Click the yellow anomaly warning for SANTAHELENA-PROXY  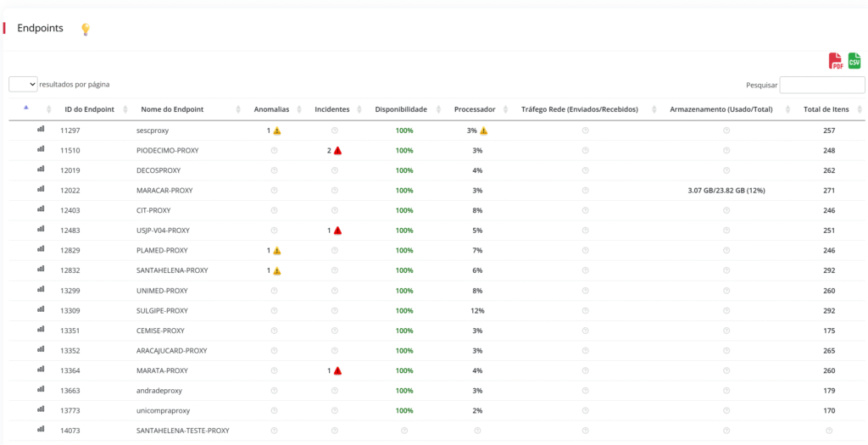[x=276, y=271]
